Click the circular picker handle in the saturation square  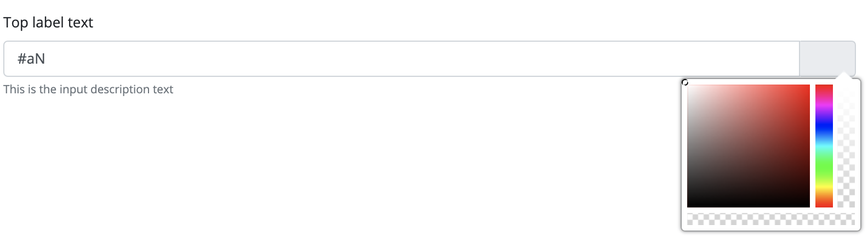click(x=685, y=83)
